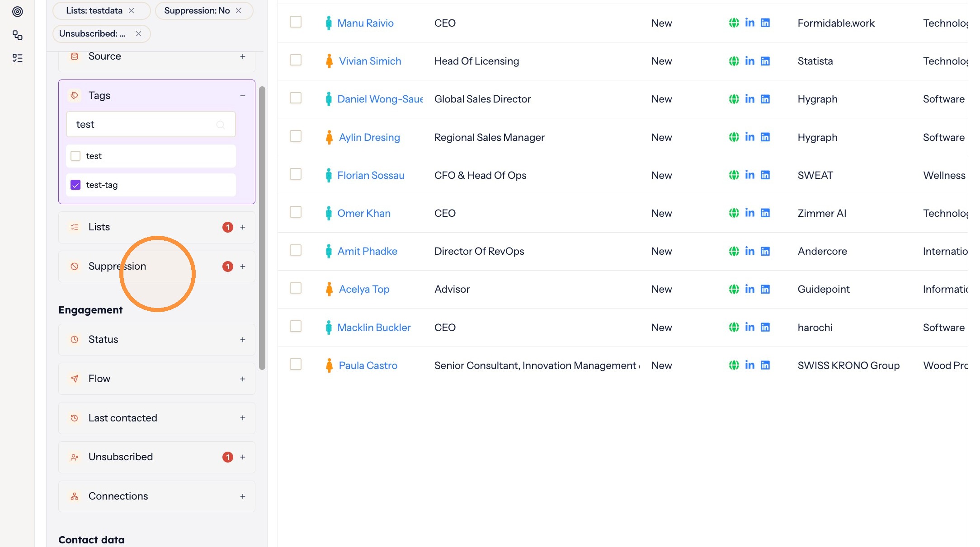Expand the Suppression filter section
This screenshot has height=547, width=980.
(243, 266)
